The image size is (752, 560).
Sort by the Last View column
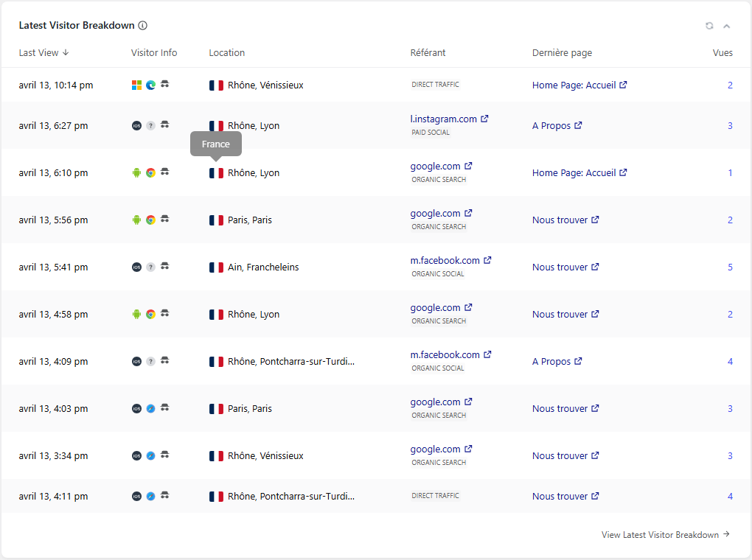(x=43, y=53)
